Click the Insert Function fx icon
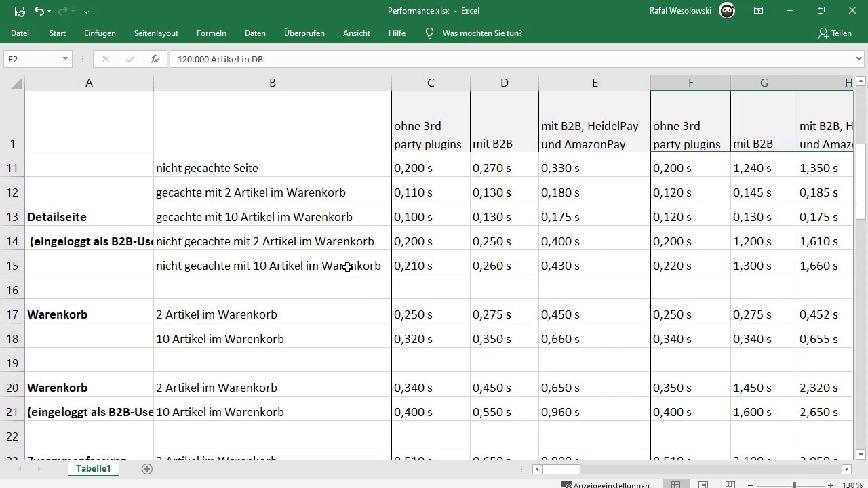Screen dimensions: 868x488 [x=155, y=59]
